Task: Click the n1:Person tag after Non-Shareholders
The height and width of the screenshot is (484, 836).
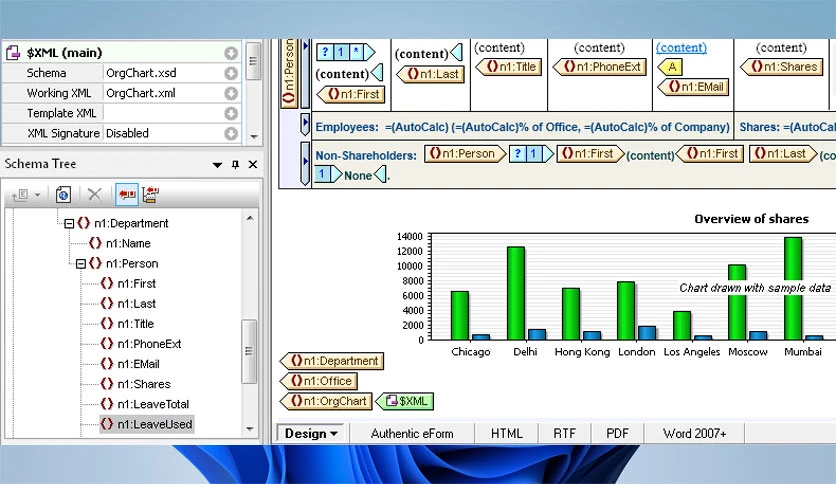Action: (x=464, y=154)
